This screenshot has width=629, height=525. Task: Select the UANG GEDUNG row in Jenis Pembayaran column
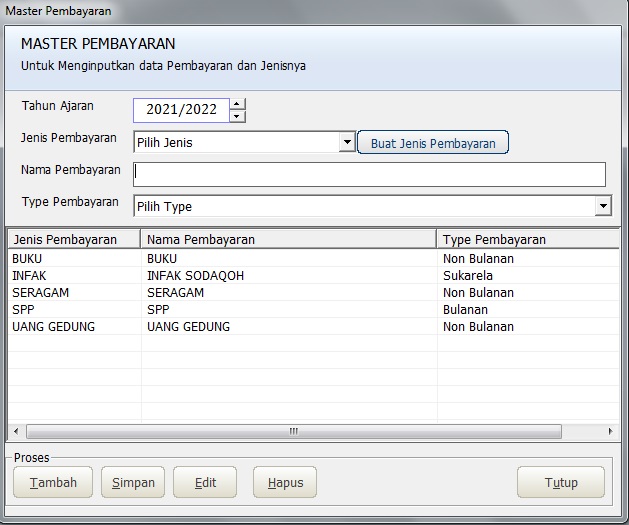(x=53, y=327)
